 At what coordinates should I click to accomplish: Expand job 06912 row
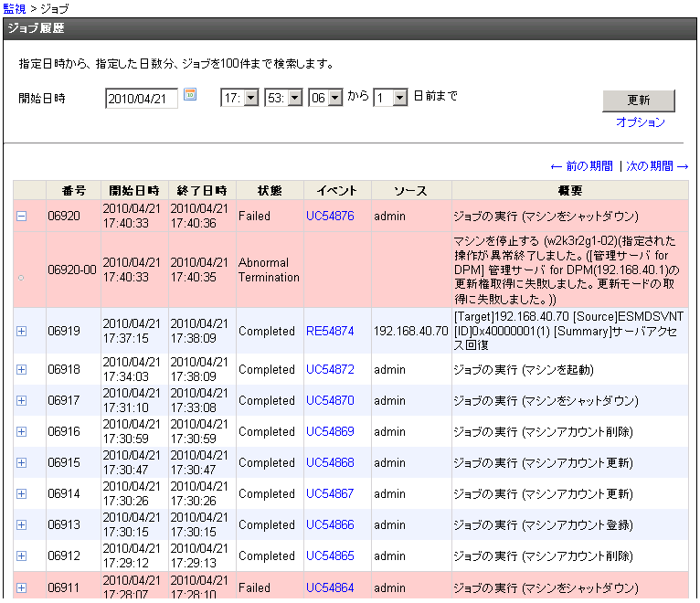[21, 555]
